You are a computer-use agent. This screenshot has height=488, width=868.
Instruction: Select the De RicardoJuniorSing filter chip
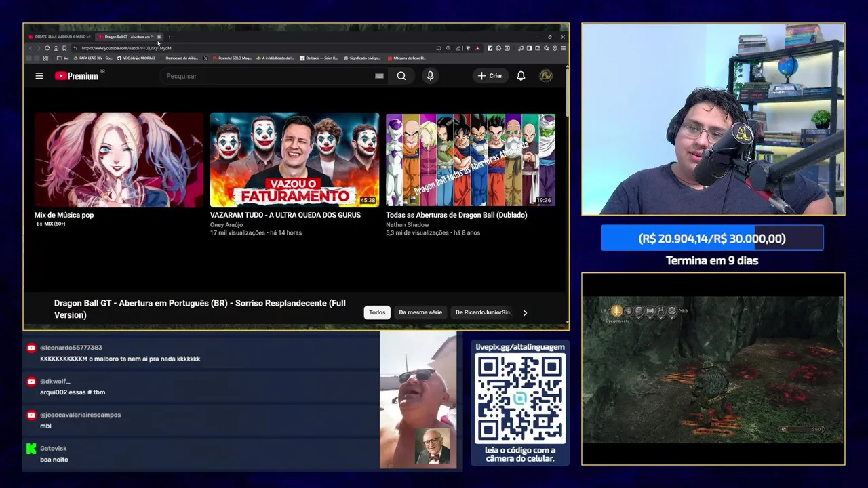(483, 312)
